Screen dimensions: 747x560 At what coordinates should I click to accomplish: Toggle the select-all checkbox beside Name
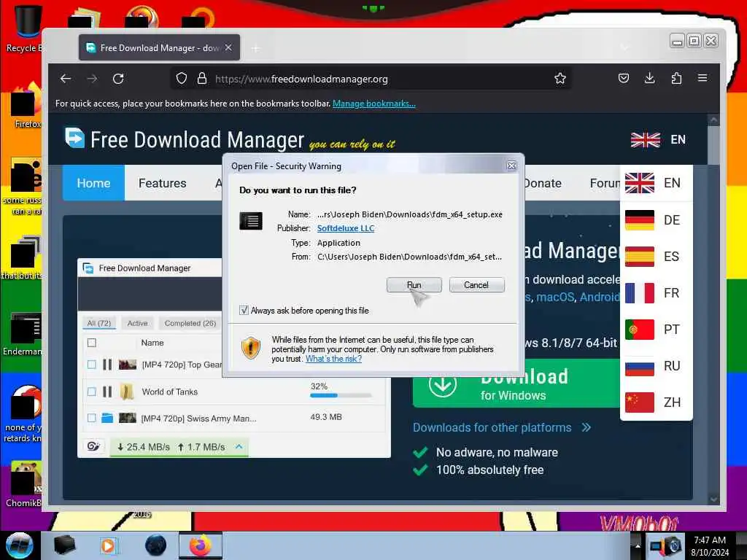pyautogui.click(x=92, y=343)
